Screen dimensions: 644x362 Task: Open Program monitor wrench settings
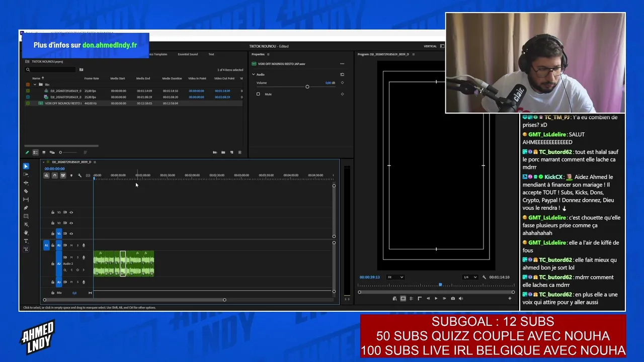tap(484, 277)
